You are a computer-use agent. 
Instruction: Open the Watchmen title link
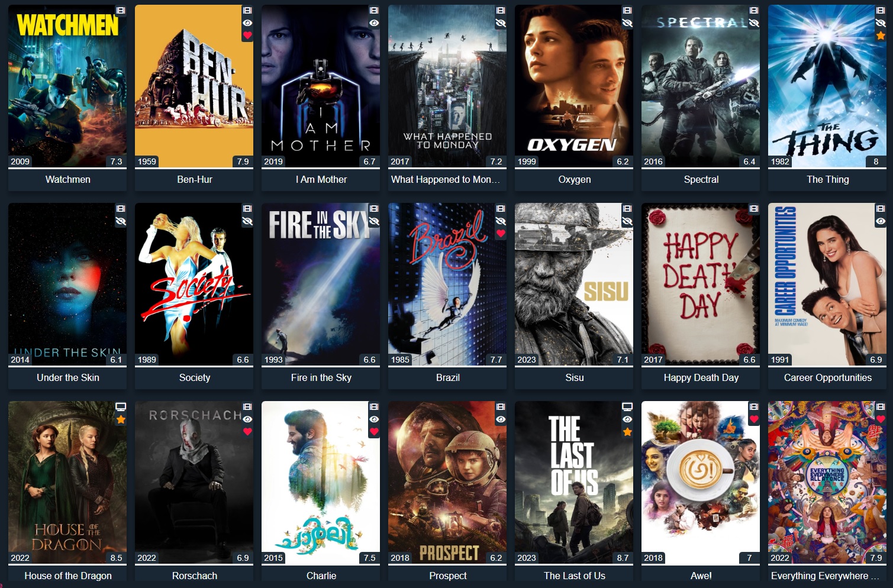(x=68, y=179)
